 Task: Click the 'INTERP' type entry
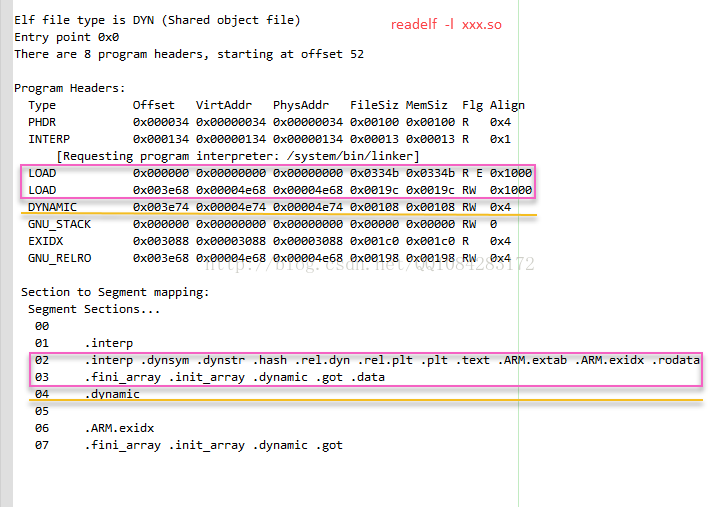pyautogui.click(x=49, y=139)
